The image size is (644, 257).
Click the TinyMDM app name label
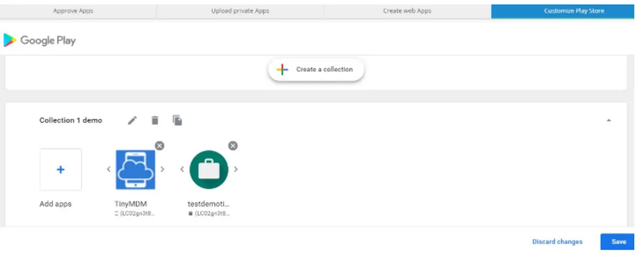pyautogui.click(x=130, y=204)
